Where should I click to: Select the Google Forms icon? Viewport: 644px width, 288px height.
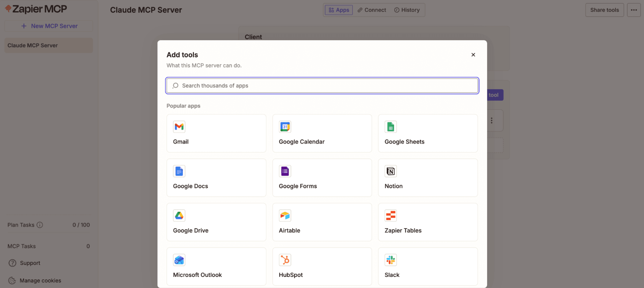tap(285, 171)
